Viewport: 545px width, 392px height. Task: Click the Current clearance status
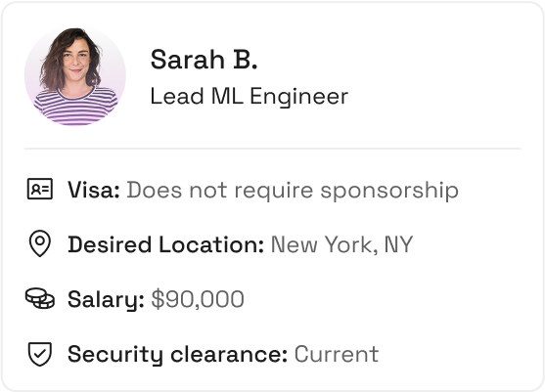point(337,354)
